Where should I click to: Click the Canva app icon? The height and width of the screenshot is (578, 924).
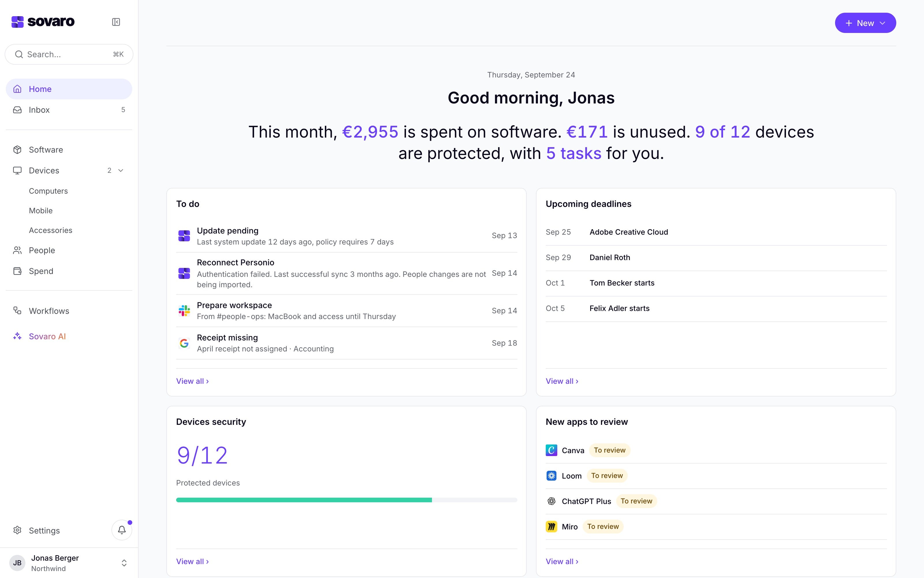tap(551, 450)
